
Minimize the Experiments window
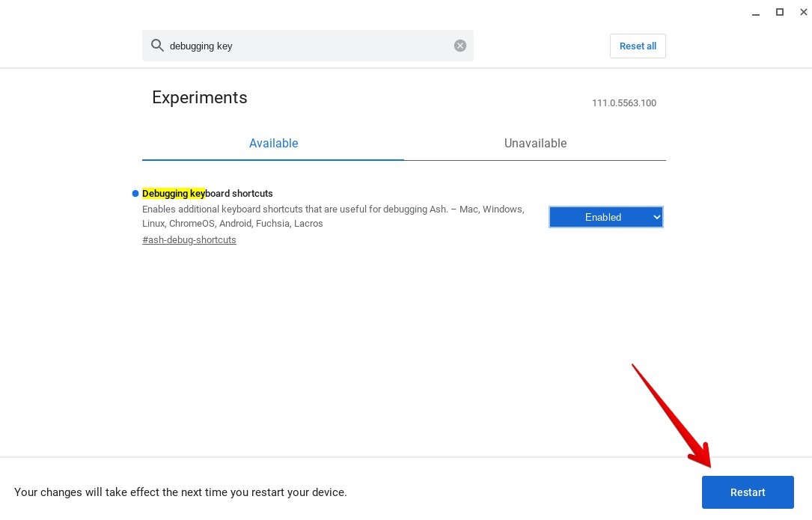tap(755, 12)
